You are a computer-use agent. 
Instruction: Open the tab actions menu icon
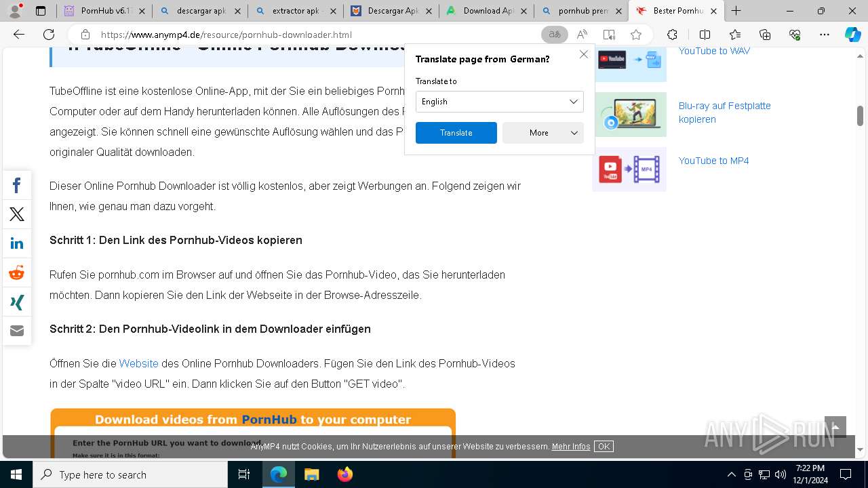pos(41,11)
